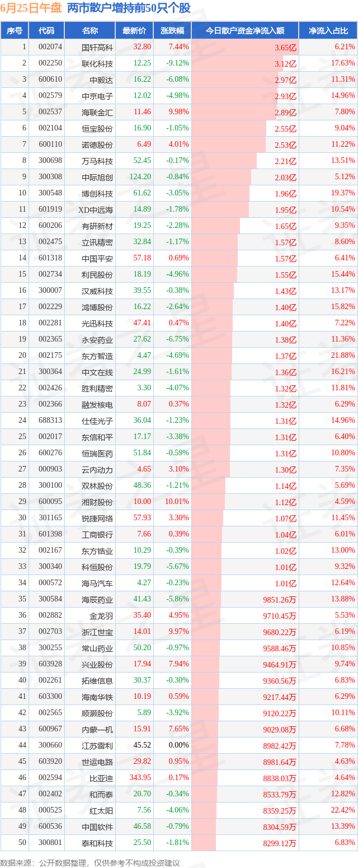This screenshot has width=358, height=868.
Task: Click stock name 世运电路
Action: point(97,762)
